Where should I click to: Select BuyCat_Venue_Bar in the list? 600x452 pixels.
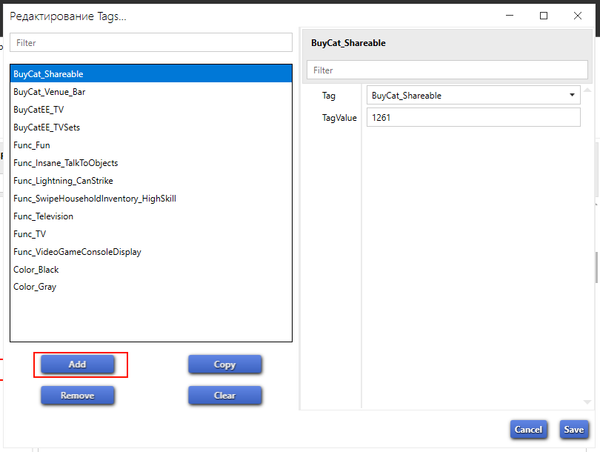48,91
